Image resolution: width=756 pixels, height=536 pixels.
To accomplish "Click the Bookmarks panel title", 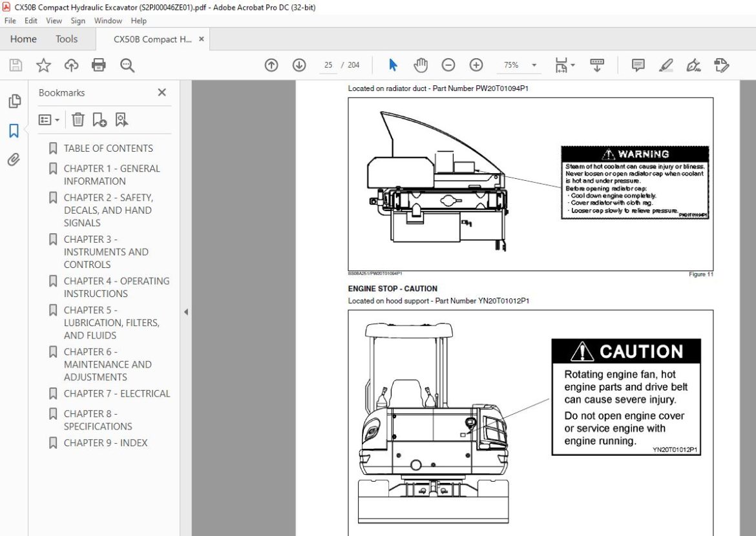I will click(x=62, y=92).
